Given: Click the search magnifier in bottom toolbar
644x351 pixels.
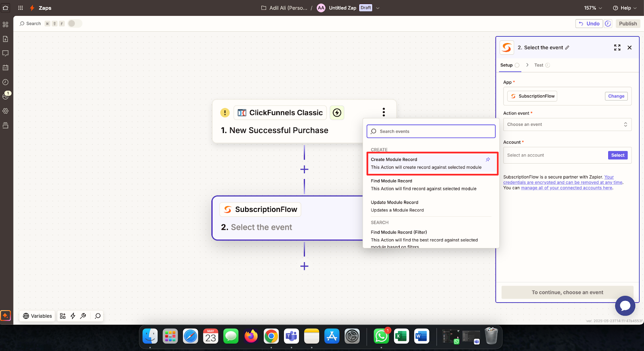Looking at the screenshot, I should [x=98, y=316].
